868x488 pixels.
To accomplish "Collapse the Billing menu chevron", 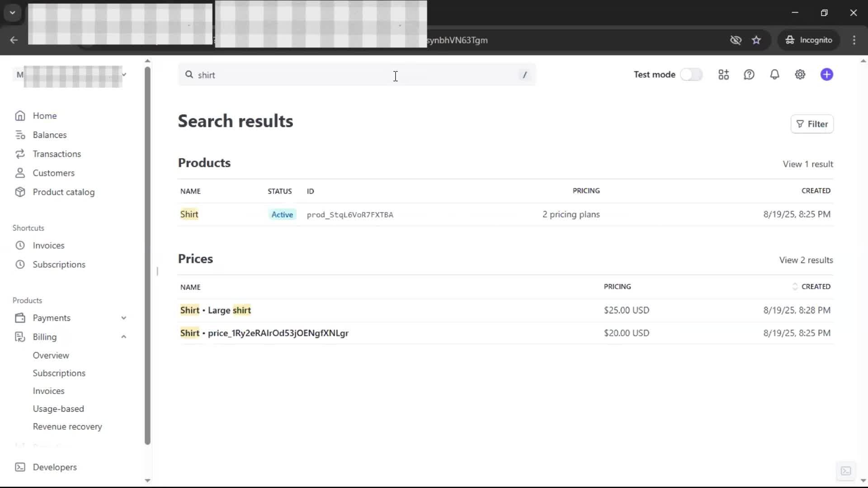I will 123,337.
